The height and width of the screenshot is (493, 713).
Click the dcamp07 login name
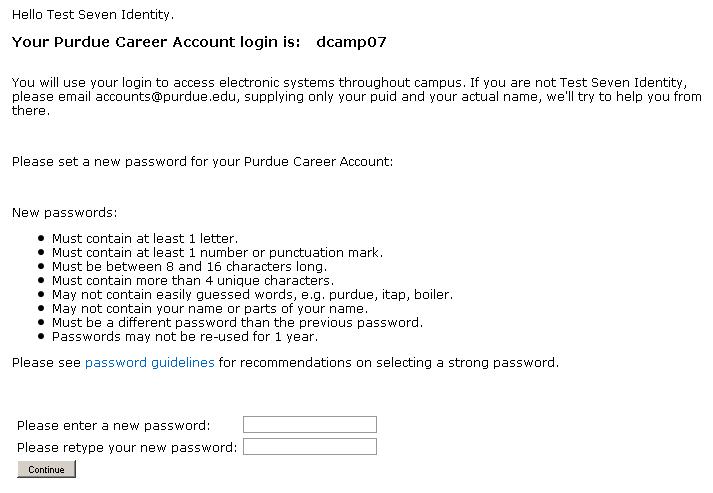(x=351, y=42)
